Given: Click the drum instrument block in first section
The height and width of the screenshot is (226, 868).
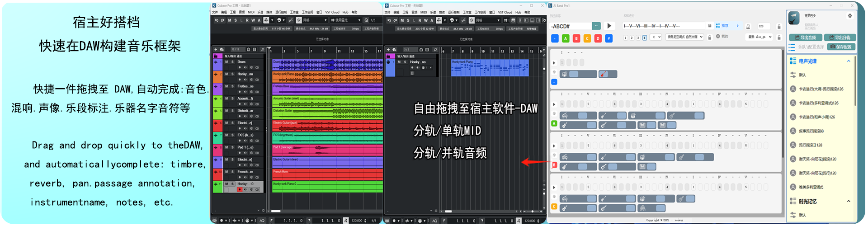Looking at the screenshot, I should tap(578, 74).
